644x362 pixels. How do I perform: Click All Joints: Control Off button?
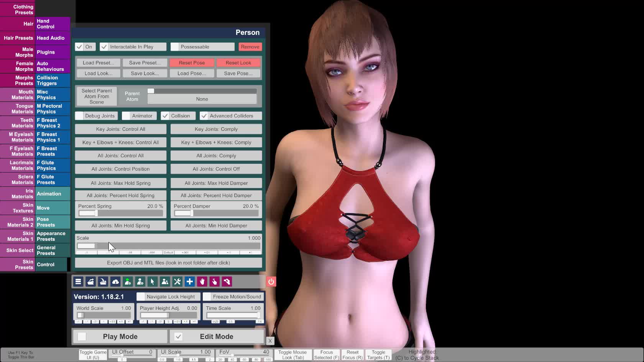(x=216, y=169)
